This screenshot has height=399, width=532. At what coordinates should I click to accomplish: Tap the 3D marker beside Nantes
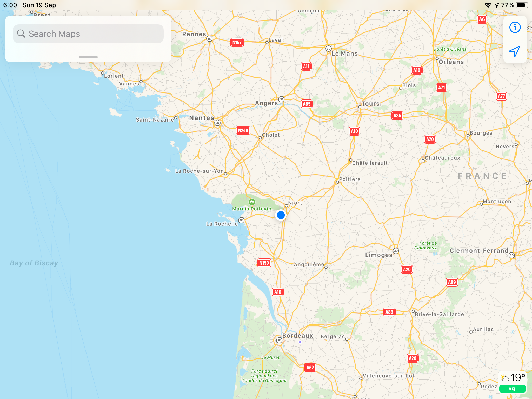point(217,123)
